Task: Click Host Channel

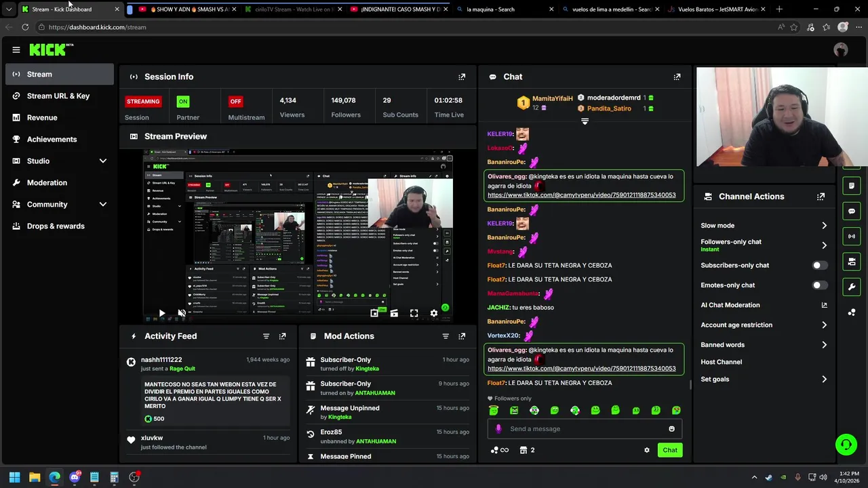Action: (722, 362)
